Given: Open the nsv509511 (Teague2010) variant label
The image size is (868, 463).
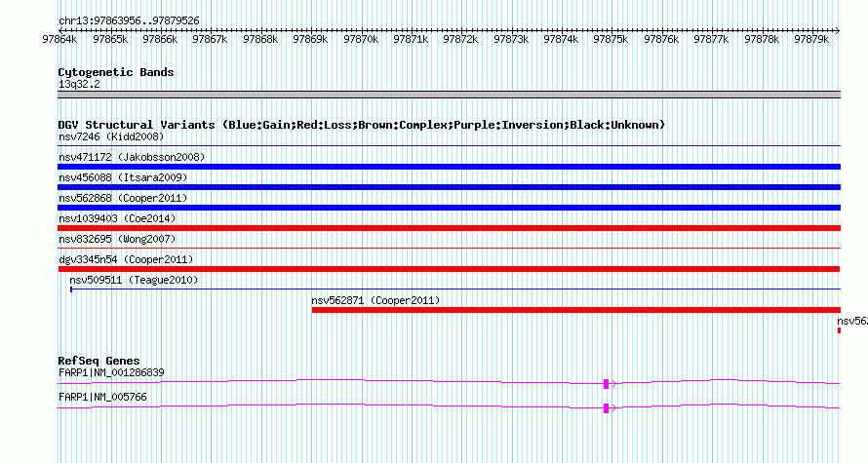Looking at the screenshot, I should tap(134, 280).
